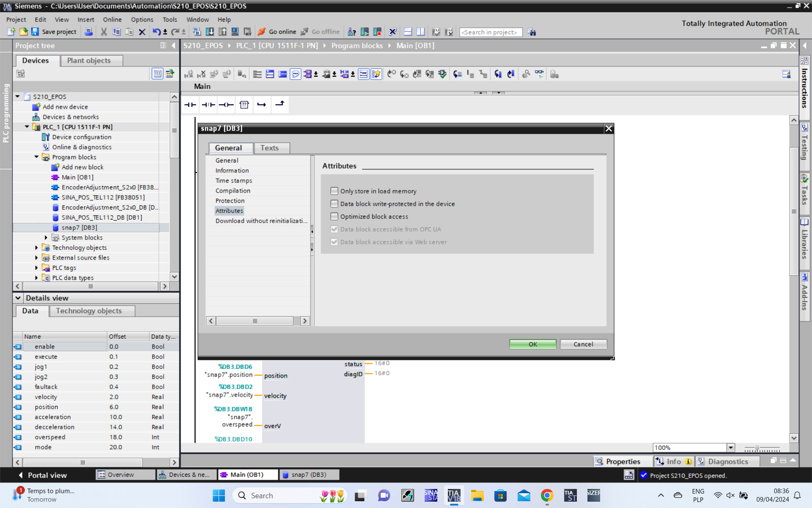
Task: Open the Options menu
Action: (x=142, y=19)
